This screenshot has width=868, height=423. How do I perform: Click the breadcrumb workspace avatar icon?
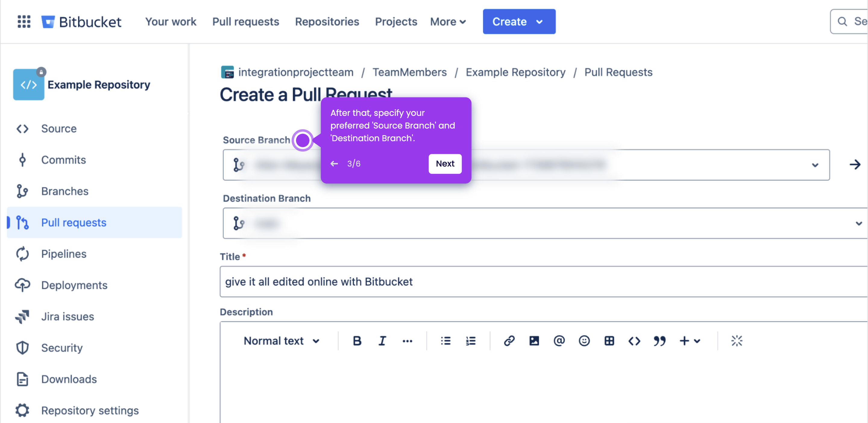click(x=228, y=72)
